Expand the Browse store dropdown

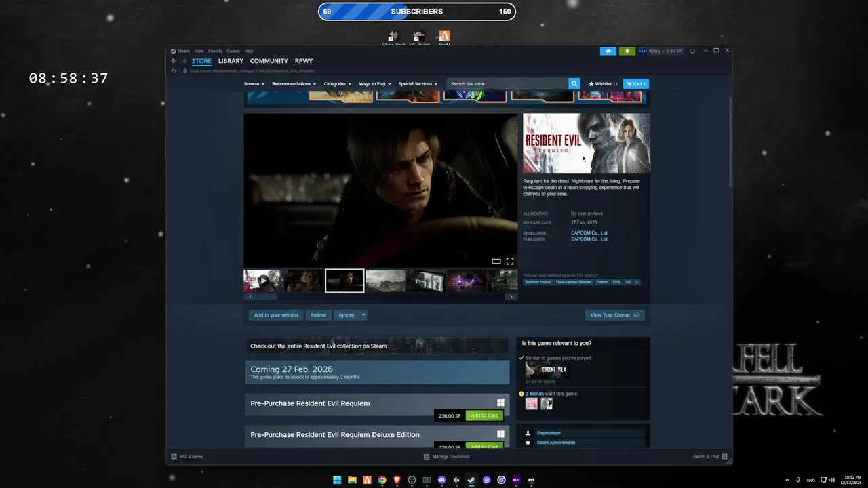point(254,84)
